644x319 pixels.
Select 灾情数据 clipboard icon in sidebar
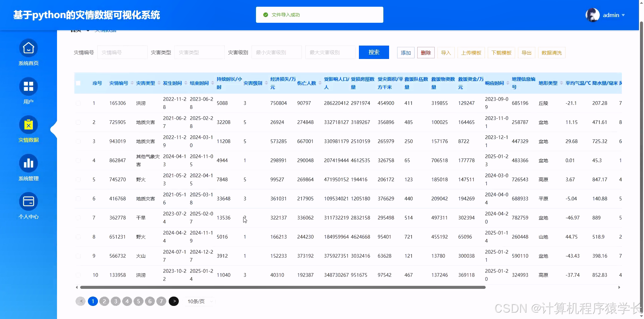coord(29,125)
